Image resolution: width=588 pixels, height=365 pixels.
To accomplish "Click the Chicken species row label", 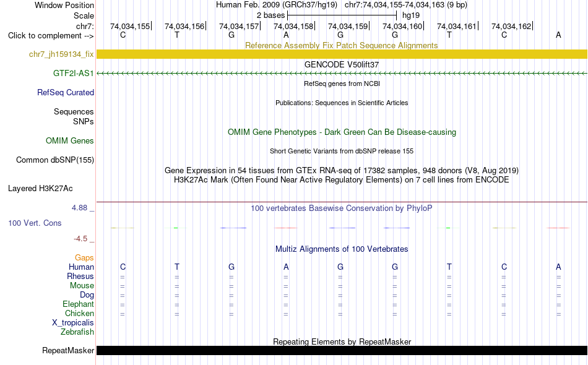I will tap(79, 314).
